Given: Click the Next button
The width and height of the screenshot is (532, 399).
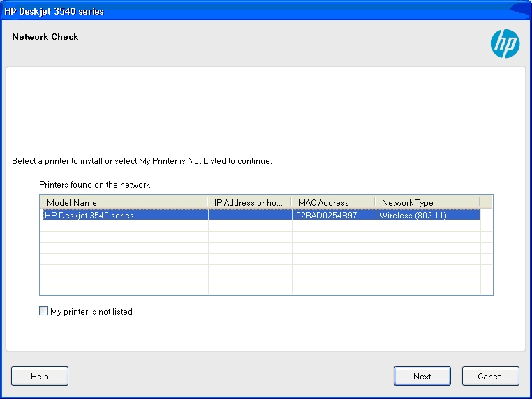Looking at the screenshot, I should pos(422,376).
